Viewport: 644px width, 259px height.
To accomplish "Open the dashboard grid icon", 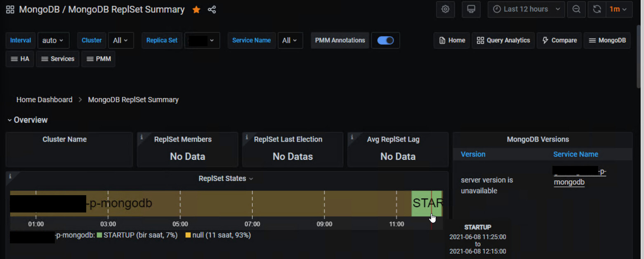I will (10, 9).
